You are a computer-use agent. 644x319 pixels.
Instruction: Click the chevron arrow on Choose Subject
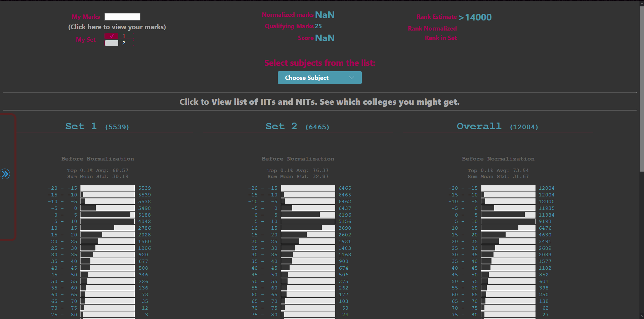pos(351,78)
